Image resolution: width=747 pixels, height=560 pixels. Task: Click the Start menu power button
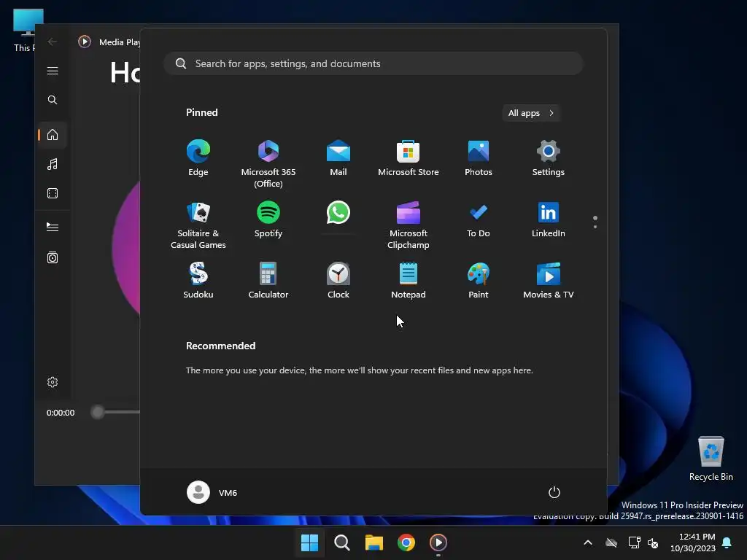(x=554, y=492)
